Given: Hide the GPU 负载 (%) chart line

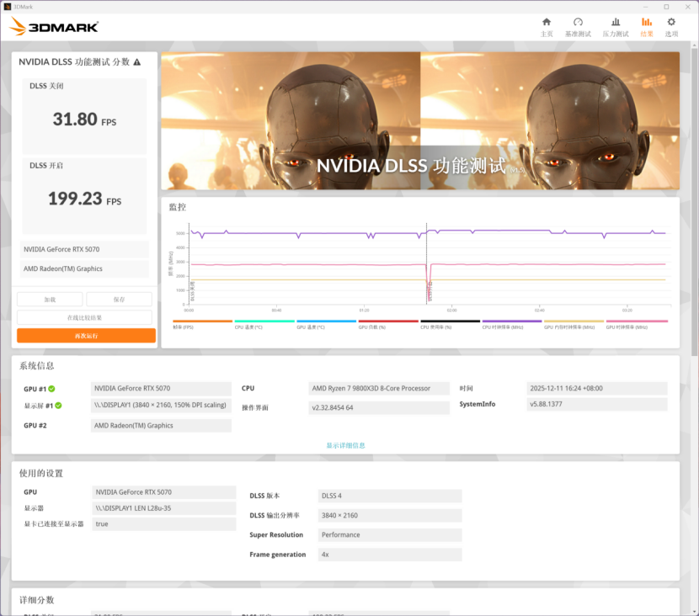Looking at the screenshot, I should [x=388, y=321].
